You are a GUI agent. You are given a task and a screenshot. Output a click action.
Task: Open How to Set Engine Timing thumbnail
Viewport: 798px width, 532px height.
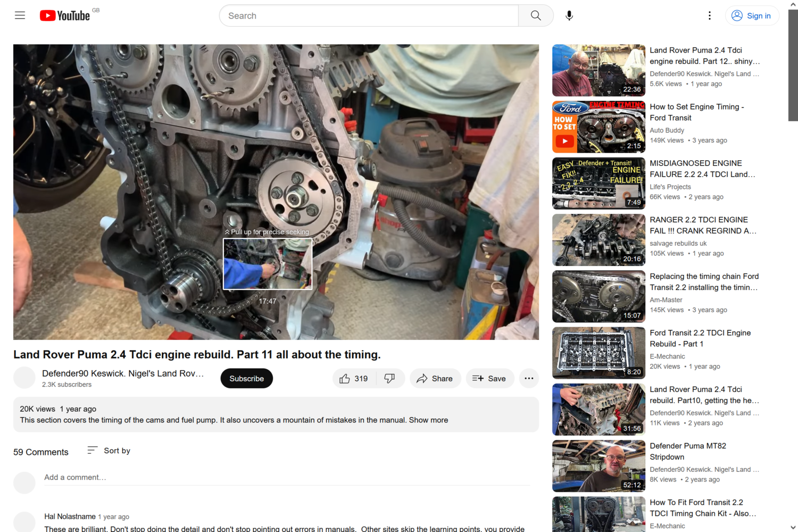click(x=598, y=127)
